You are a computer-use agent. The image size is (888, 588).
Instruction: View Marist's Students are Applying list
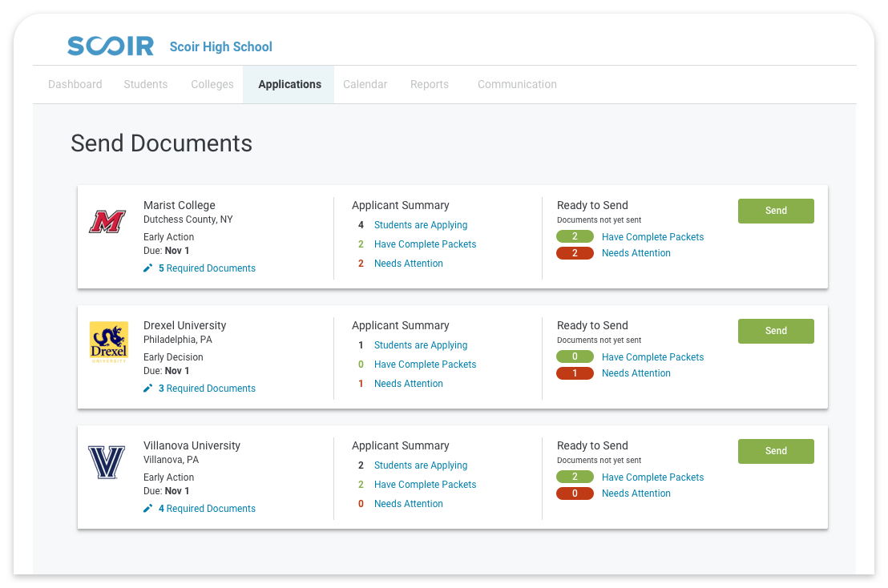pos(421,225)
